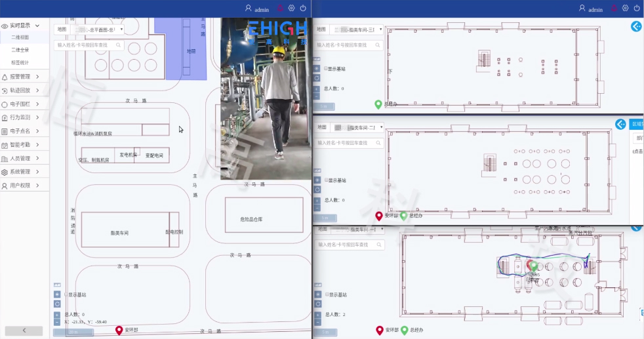Zoom in on the first-floor workshop map

point(317,315)
